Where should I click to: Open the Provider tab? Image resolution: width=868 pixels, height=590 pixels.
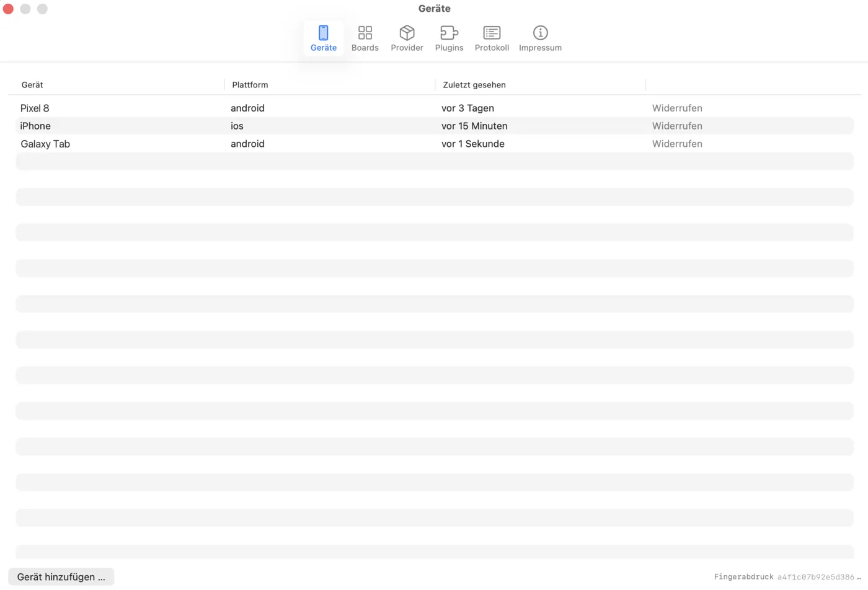(407, 38)
